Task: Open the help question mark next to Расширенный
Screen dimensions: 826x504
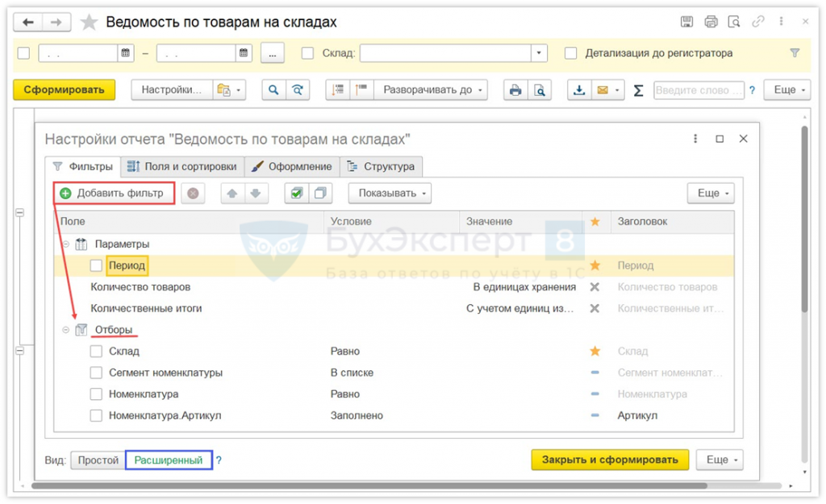Action: point(219,460)
